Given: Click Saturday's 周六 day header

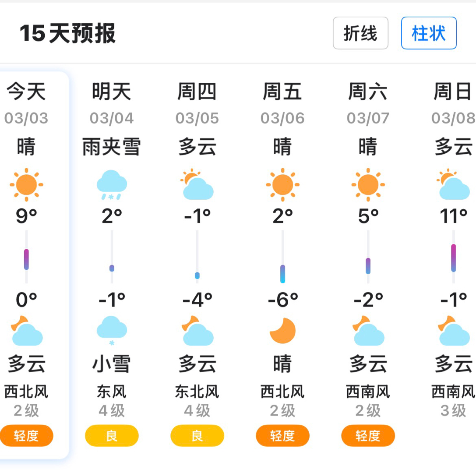Looking at the screenshot, I should [x=368, y=92].
